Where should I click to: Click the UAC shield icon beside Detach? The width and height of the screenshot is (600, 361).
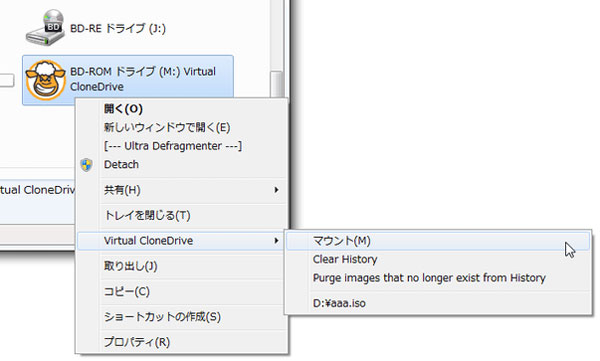(x=87, y=165)
